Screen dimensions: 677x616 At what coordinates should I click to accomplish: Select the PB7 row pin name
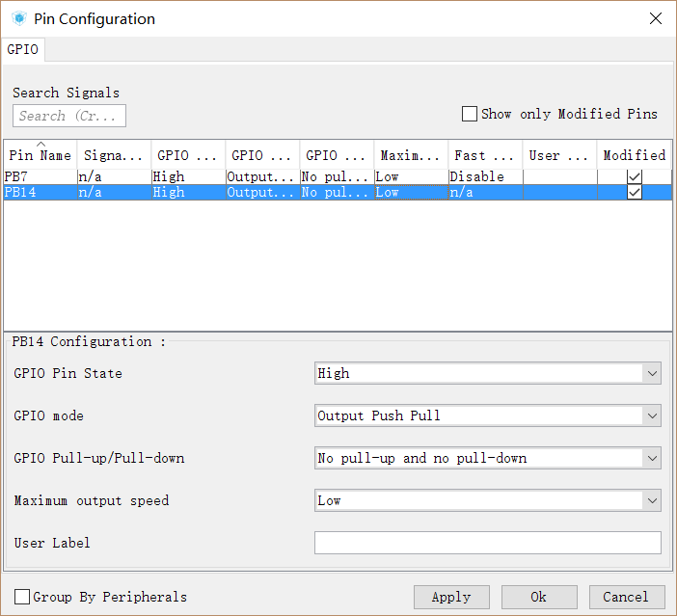(x=41, y=176)
